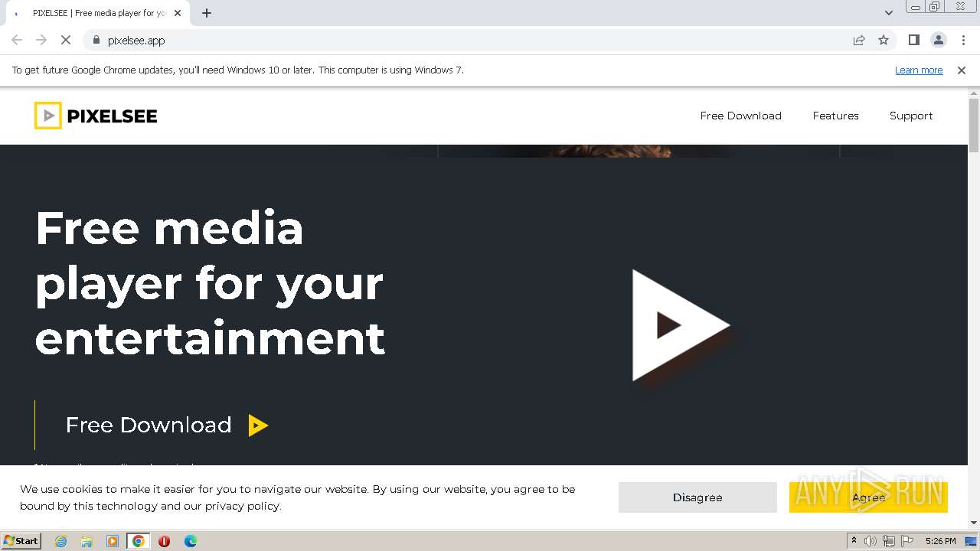The image size is (980, 551).
Task: Share this page from the address bar icon
Action: 859,41
